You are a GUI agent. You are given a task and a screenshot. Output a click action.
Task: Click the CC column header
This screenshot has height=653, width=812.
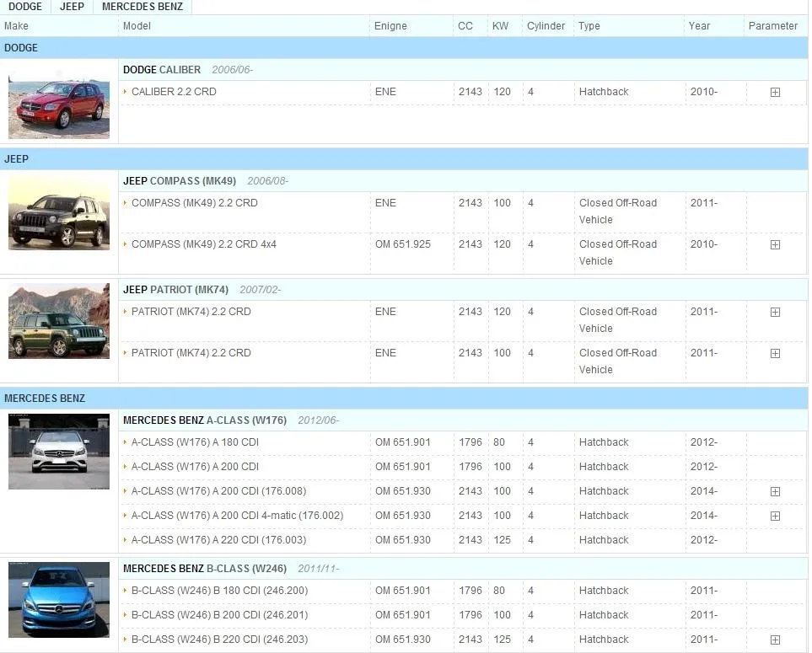(x=465, y=26)
